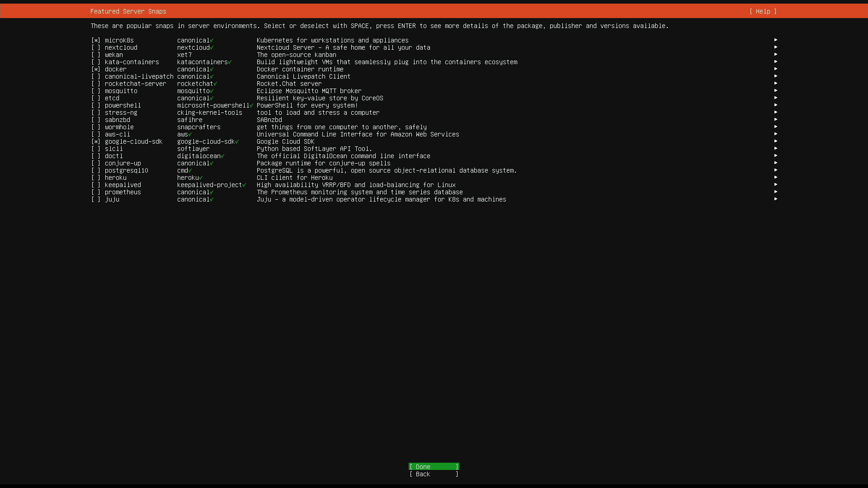
Task: Expand details for the mosquitto snap
Action: pyautogui.click(x=776, y=90)
